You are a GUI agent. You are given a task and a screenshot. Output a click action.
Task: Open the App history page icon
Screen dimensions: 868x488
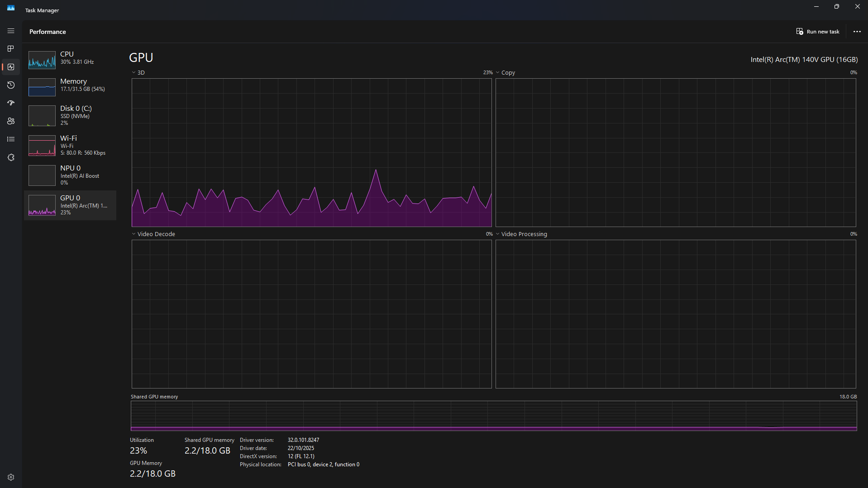click(11, 85)
